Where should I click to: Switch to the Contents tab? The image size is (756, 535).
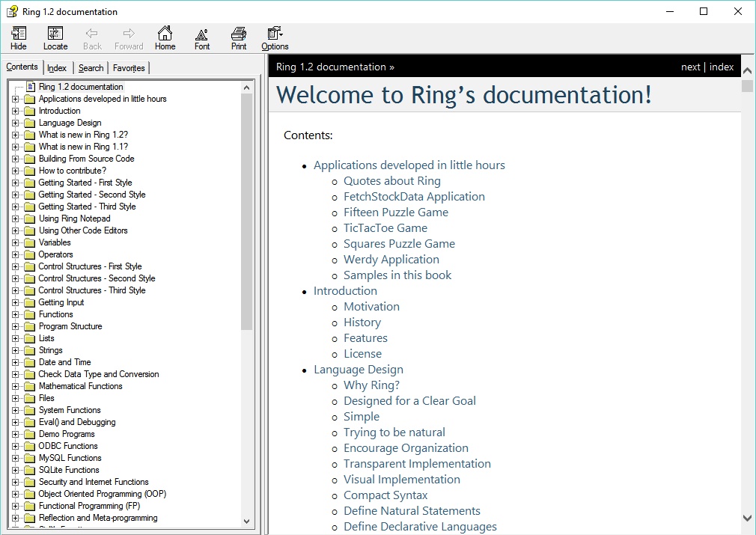[22, 67]
